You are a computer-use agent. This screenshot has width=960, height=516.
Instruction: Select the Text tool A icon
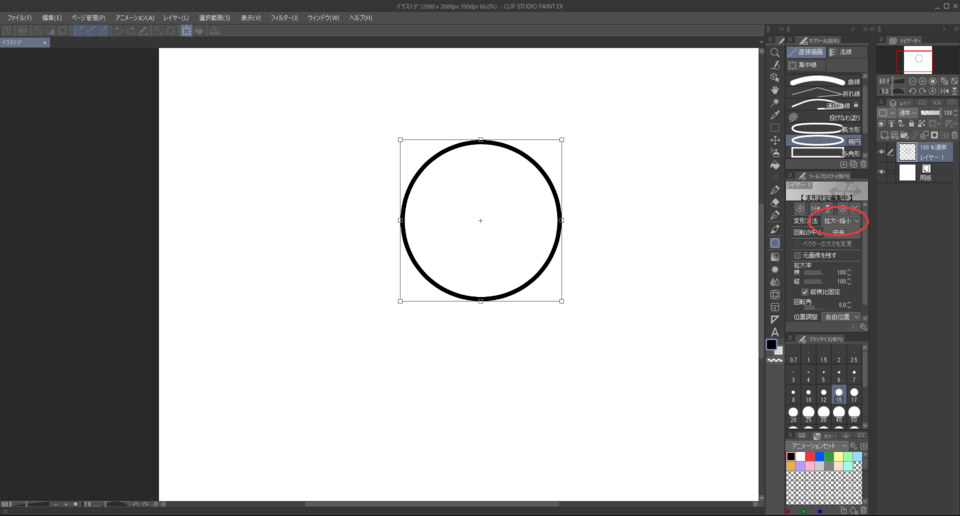[774, 332]
